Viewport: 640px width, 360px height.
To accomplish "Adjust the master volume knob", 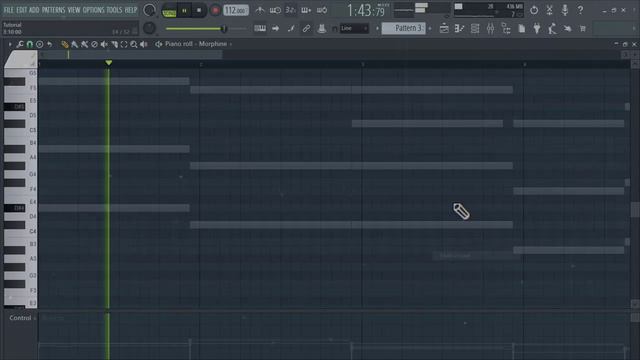I will pos(149,10).
